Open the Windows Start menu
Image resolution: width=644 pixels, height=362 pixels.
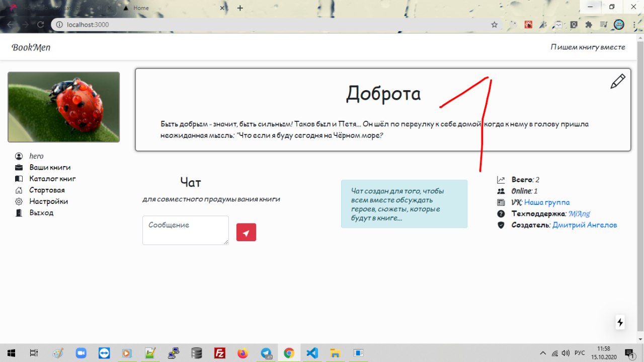(x=11, y=353)
